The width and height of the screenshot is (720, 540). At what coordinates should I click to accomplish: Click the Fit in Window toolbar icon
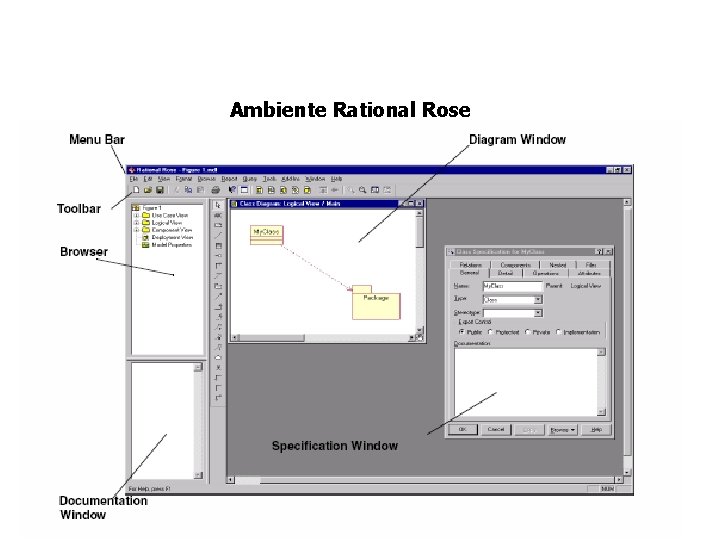(x=375, y=190)
